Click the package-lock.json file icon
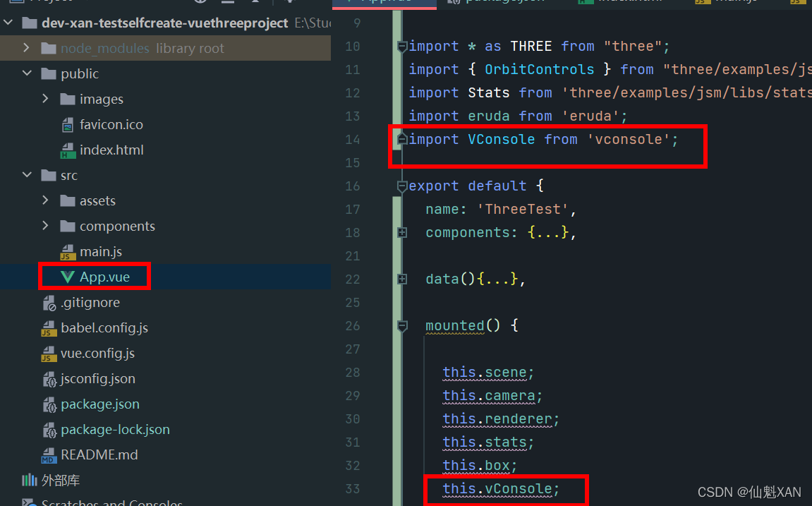Screen dimensions: 812x506 pos(49,429)
